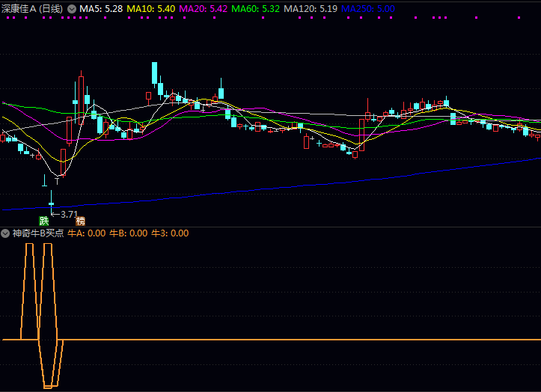The image size is (541, 392).
Task: Click the 牛B value label
Action: coord(129,233)
